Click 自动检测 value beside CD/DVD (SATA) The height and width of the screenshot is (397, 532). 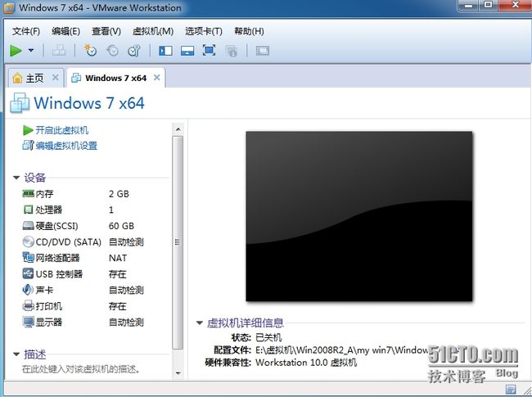(x=126, y=242)
